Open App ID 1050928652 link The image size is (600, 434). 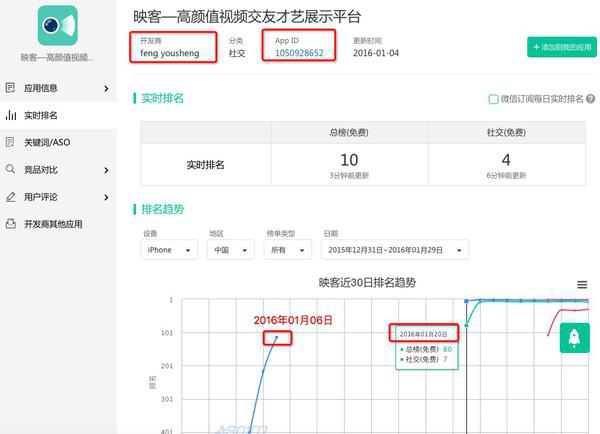[299, 53]
